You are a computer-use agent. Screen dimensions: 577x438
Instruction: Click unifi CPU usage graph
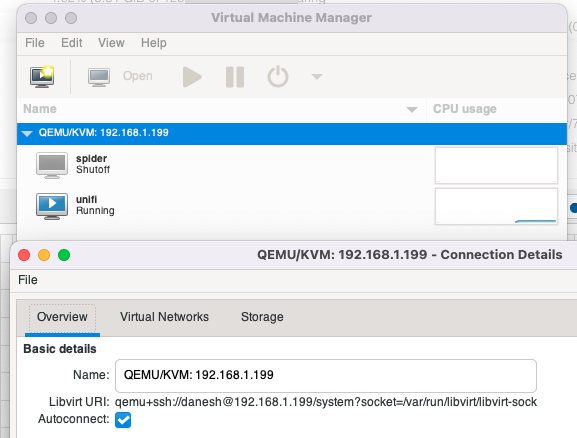(496, 206)
